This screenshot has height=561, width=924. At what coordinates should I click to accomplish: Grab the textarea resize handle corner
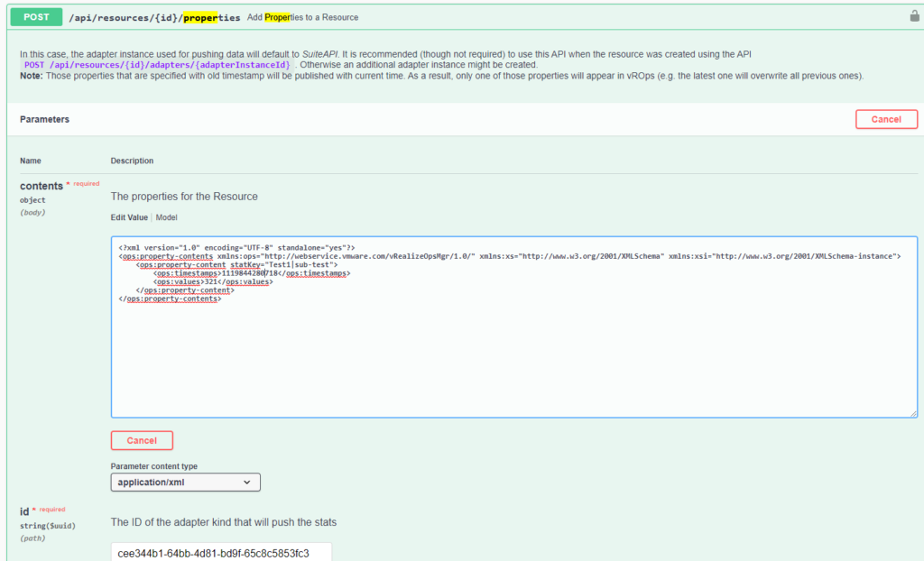click(x=913, y=413)
